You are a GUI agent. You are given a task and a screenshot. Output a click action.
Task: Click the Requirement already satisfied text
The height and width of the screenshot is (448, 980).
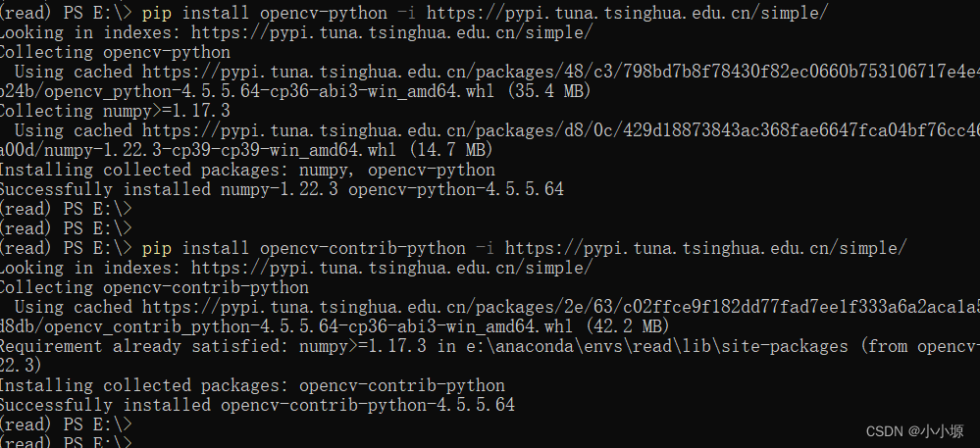tap(144, 347)
